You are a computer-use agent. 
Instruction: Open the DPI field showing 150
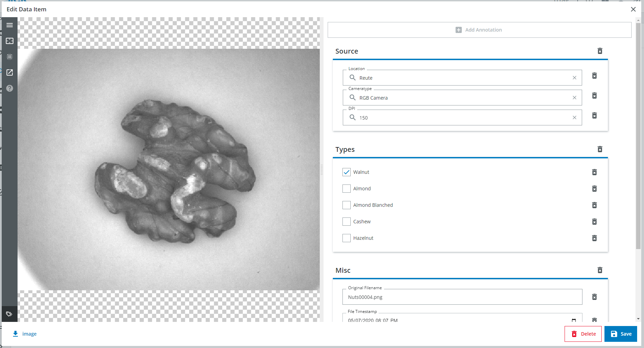(461, 118)
